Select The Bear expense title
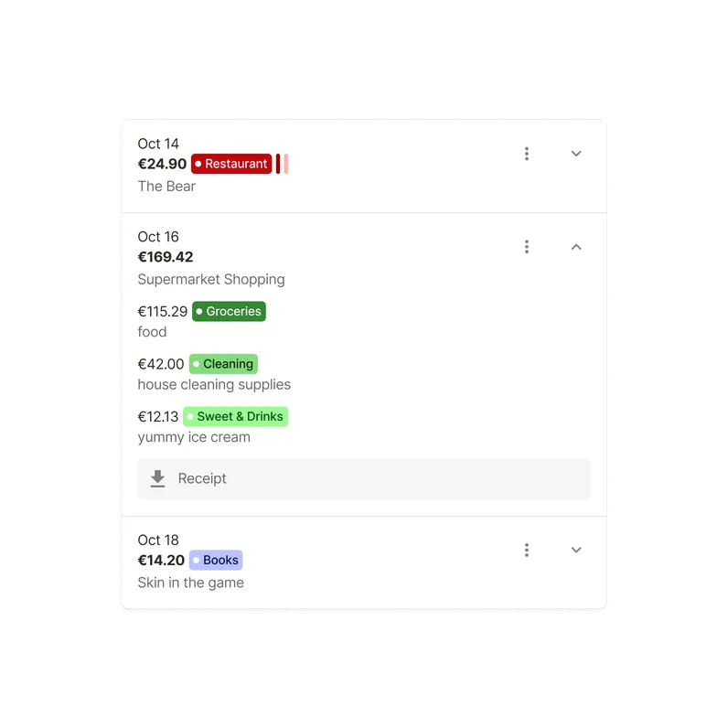728x728 pixels. (x=166, y=187)
